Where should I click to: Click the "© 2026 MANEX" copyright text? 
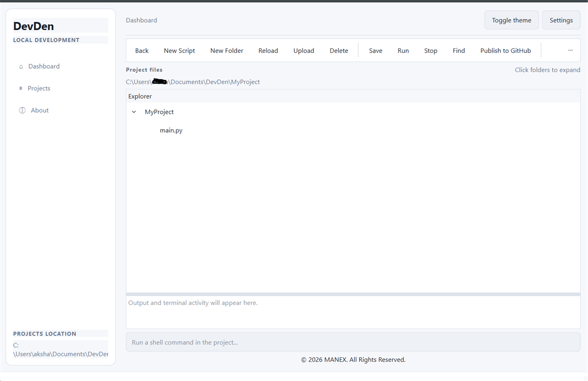click(353, 360)
